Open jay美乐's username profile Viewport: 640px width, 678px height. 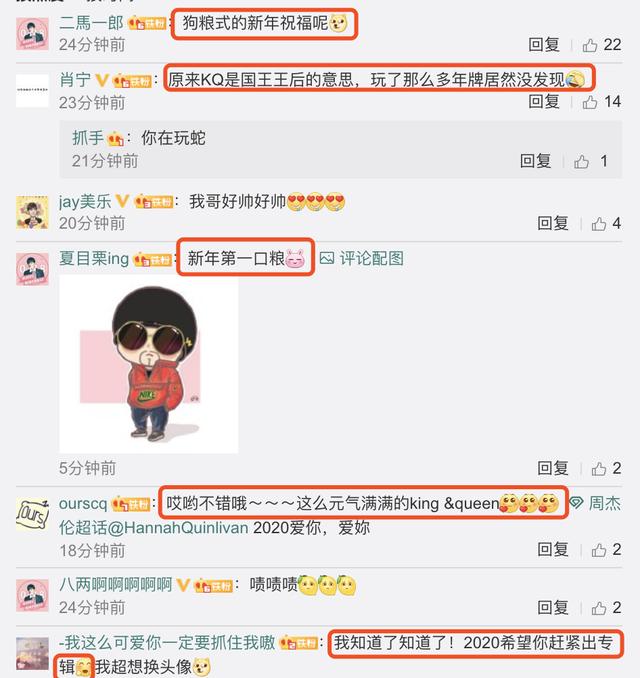[85, 201]
